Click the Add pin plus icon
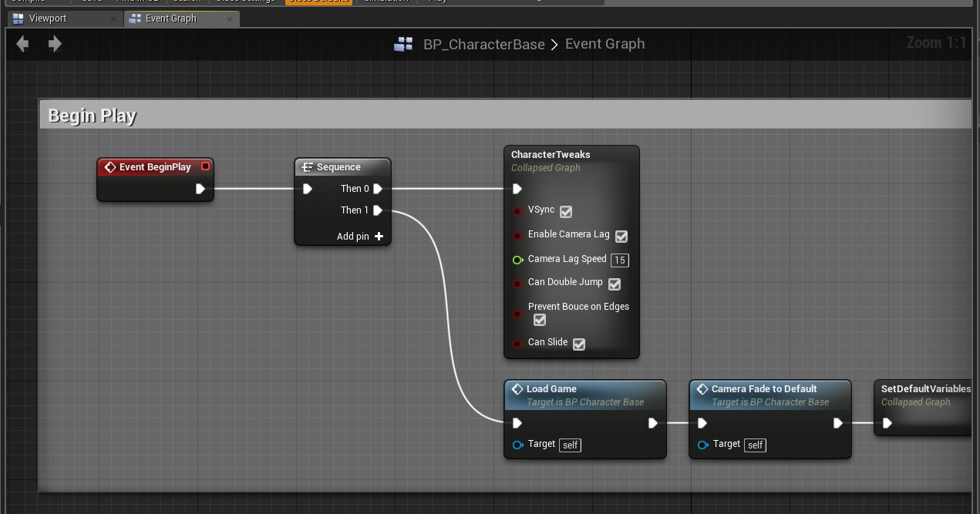 pos(379,237)
